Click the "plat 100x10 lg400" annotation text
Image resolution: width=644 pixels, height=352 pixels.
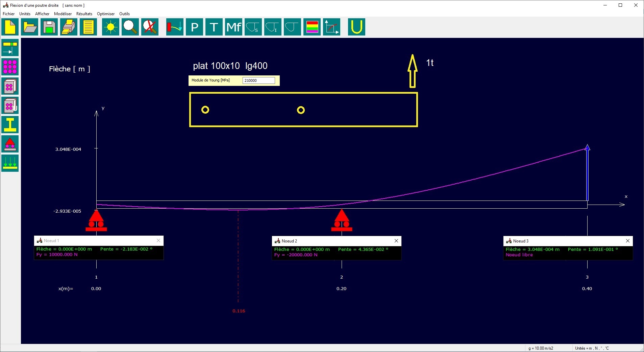coord(230,66)
